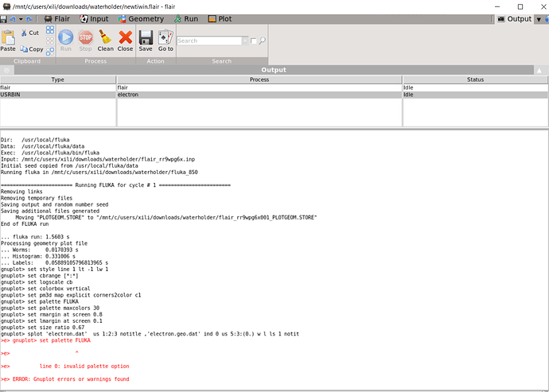Collapse the Output panel with up-arrow

[x=539, y=70]
